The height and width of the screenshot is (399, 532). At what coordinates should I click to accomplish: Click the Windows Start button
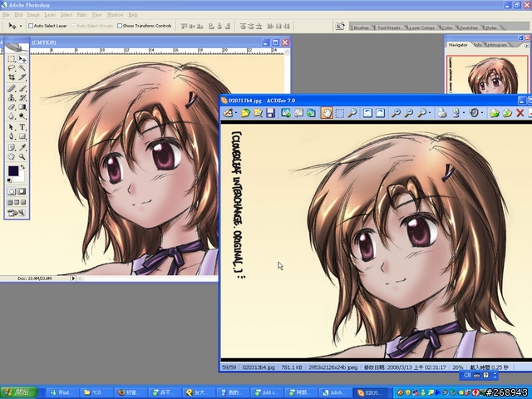coord(19,392)
